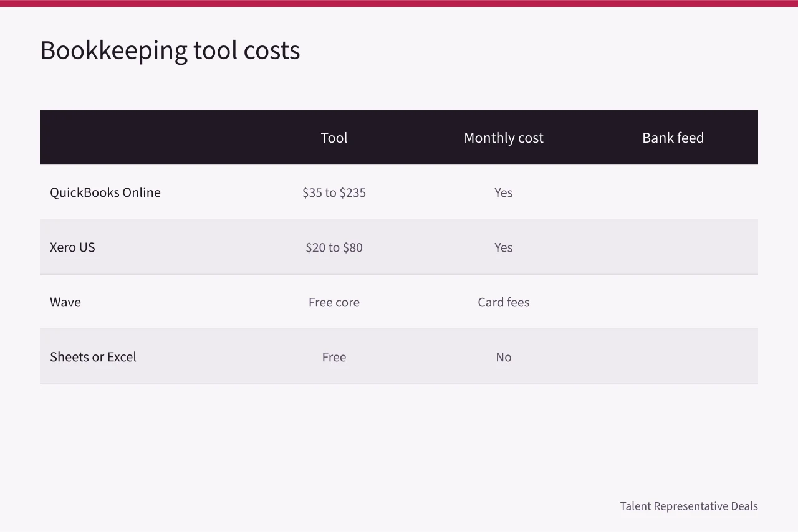
Task: Select the 'Free core' cell
Action: click(x=334, y=302)
